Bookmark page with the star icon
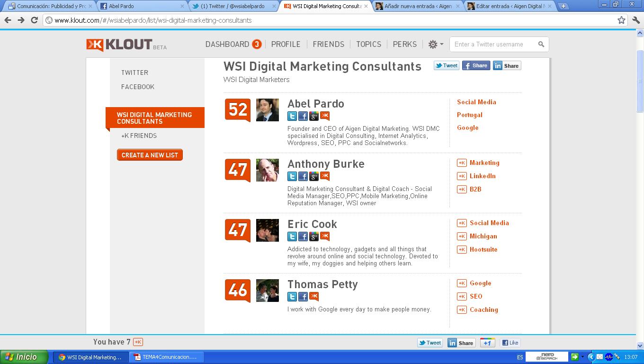 (x=621, y=20)
